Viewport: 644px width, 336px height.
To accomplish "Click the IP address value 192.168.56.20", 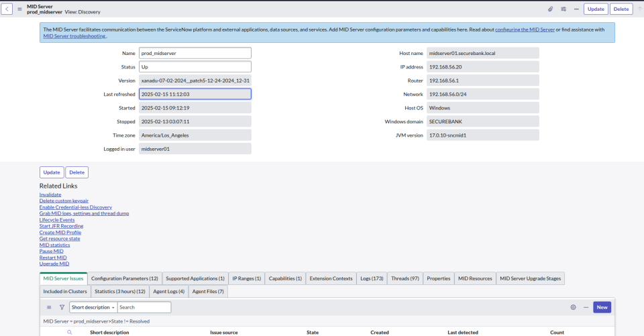I will 482,66.
